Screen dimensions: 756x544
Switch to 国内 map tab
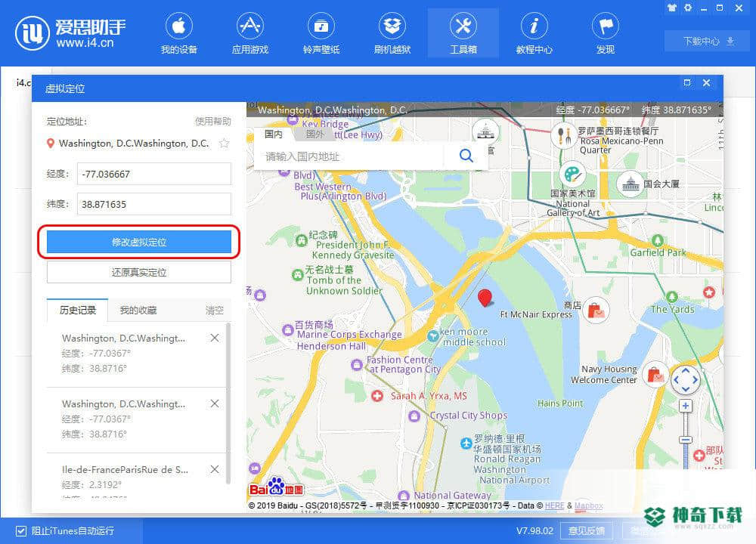tap(274, 134)
